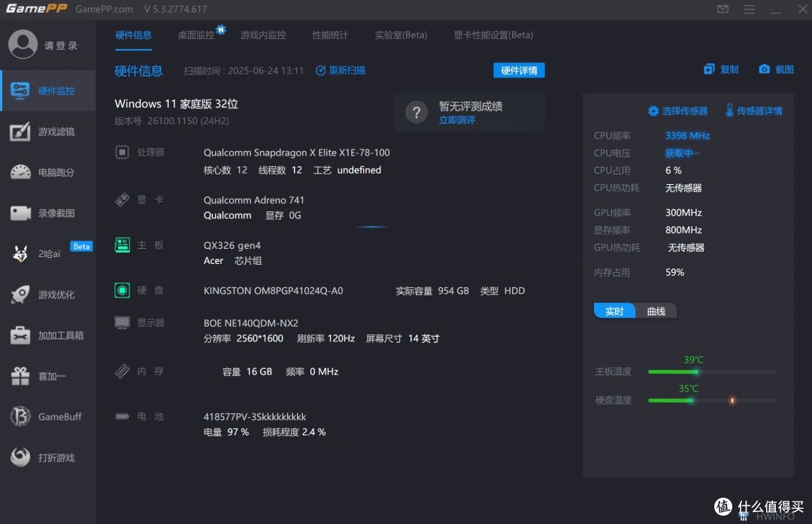Image resolution: width=812 pixels, height=524 pixels.
Task: Click 传感器详情 link
Action: [759, 111]
